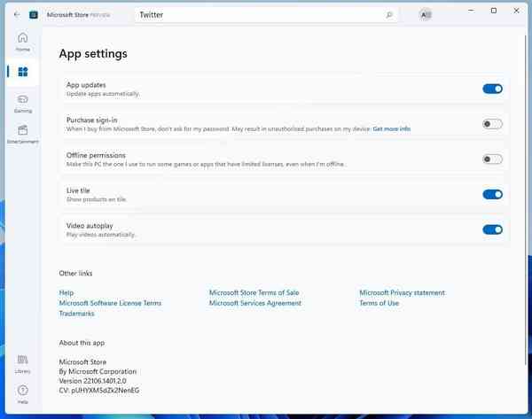The height and width of the screenshot is (419, 532).
Task: Enable Purchase sign-in toggle
Action: pos(492,124)
